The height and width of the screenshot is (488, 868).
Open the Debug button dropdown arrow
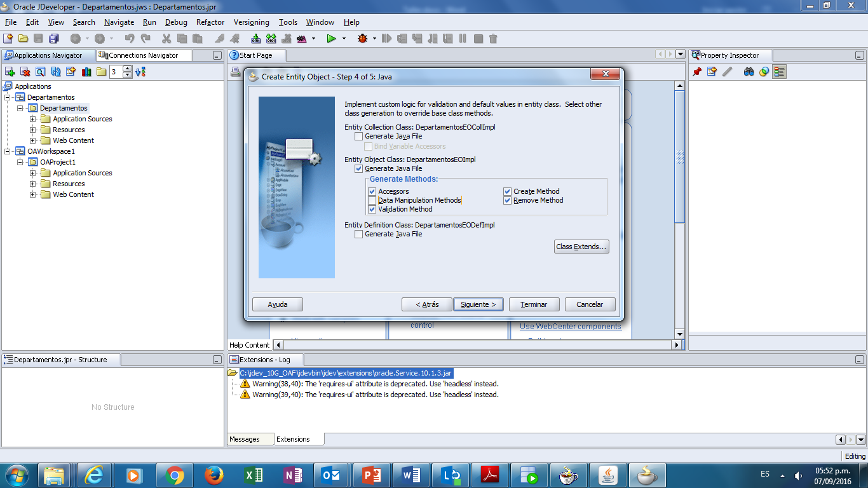[375, 39]
